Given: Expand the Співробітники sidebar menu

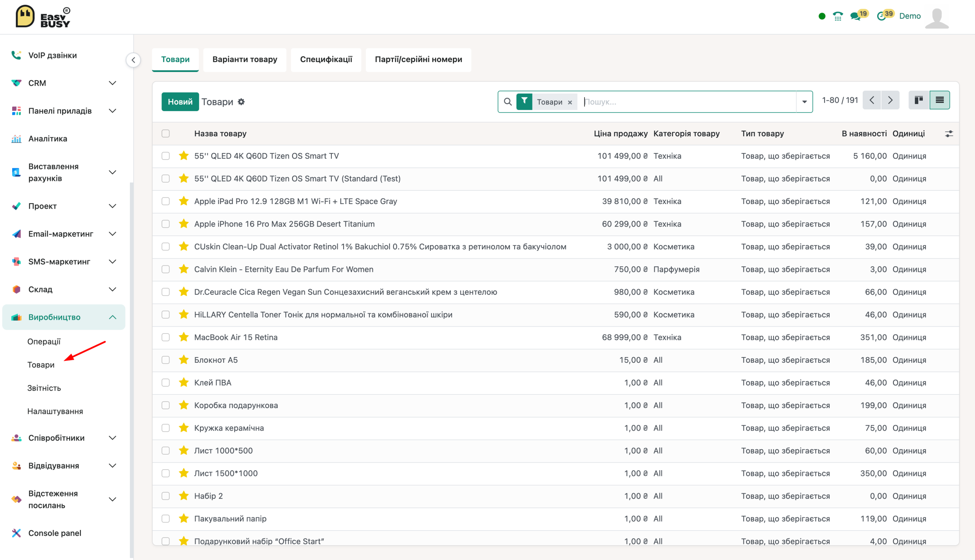Looking at the screenshot, I should (x=64, y=438).
